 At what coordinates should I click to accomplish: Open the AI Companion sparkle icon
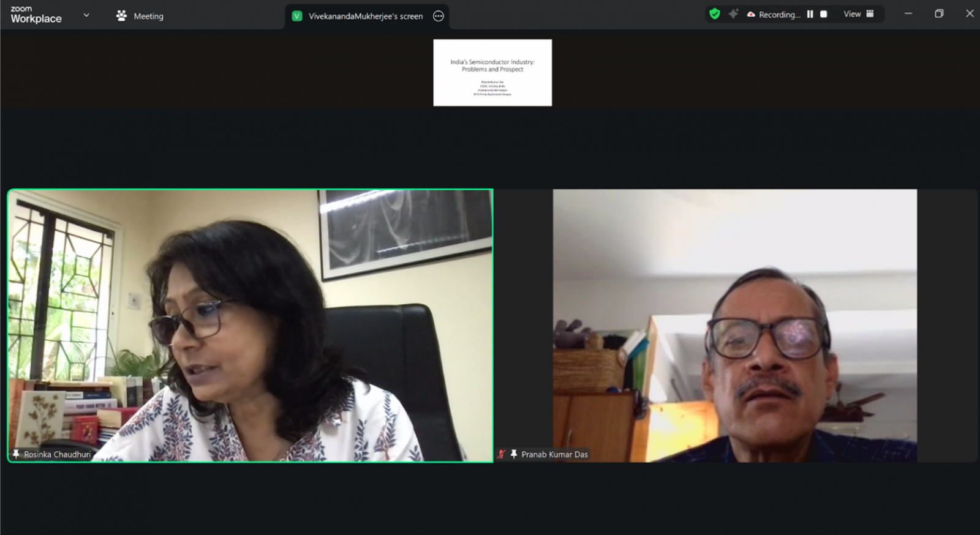[733, 14]
